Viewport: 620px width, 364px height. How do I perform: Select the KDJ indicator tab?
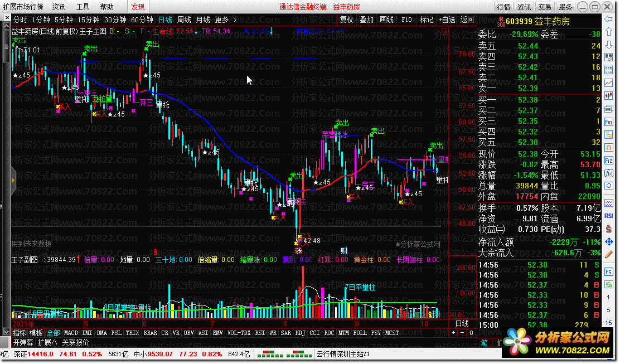tap(300, 333)
